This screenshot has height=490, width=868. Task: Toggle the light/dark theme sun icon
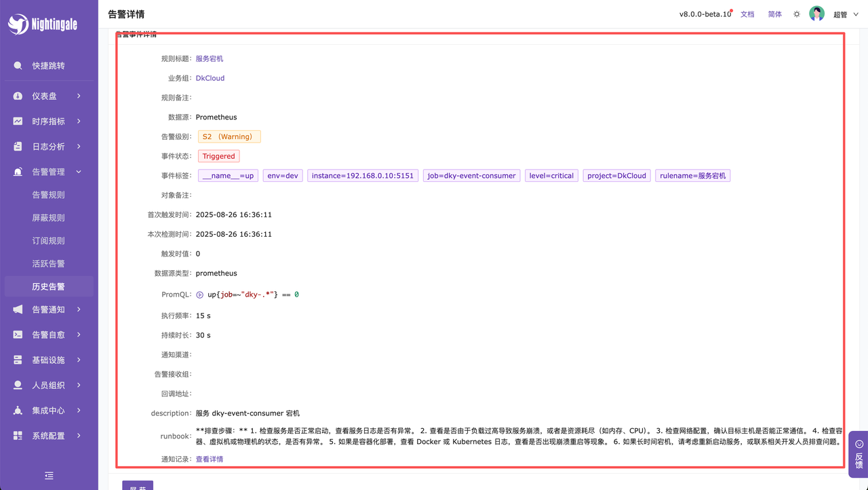pyautogui.click(x=797, y=14)
